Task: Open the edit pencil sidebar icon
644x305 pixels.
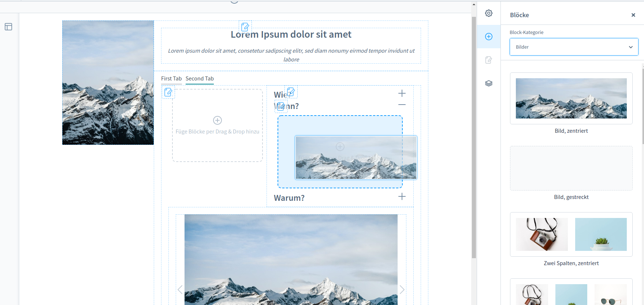Action: 488,60
